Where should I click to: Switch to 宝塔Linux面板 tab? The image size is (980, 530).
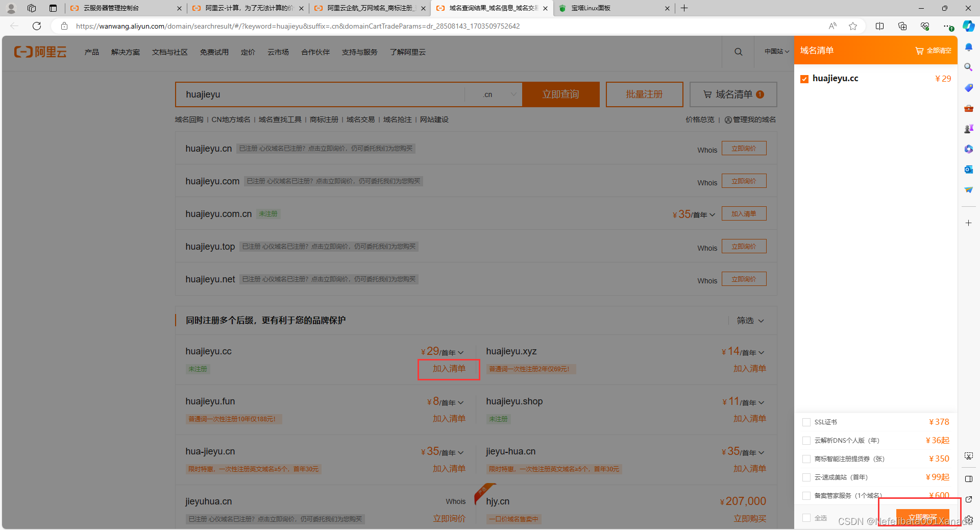[x=614, y=8]
